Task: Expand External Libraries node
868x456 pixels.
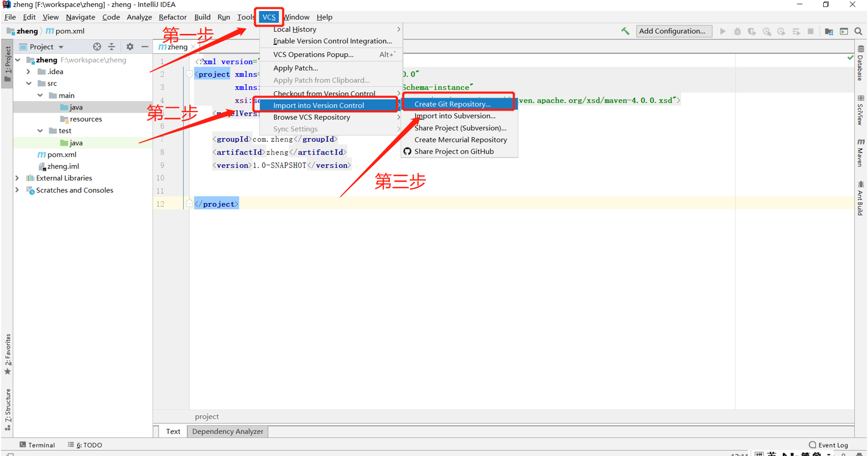Action: (17, 178)
